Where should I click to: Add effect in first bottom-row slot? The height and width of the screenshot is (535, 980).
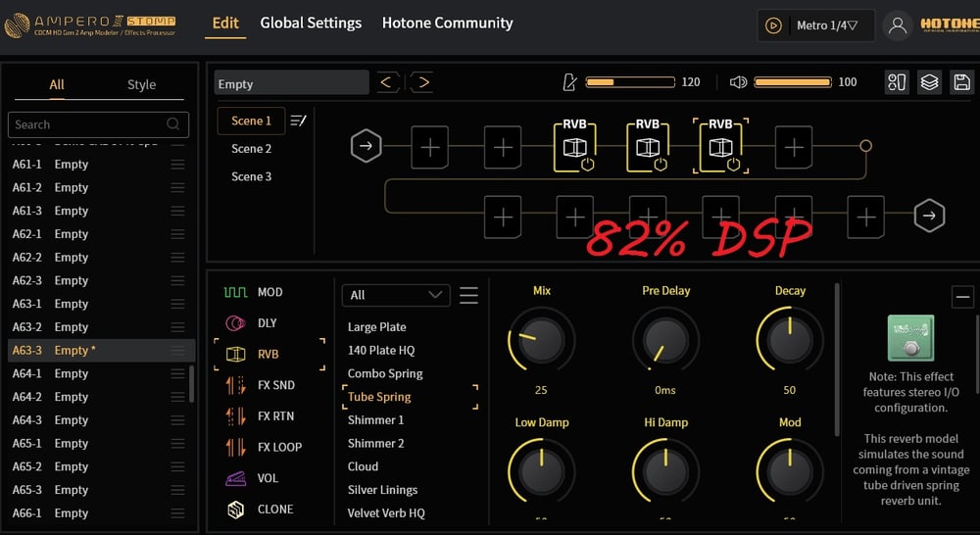click(503, 217)
